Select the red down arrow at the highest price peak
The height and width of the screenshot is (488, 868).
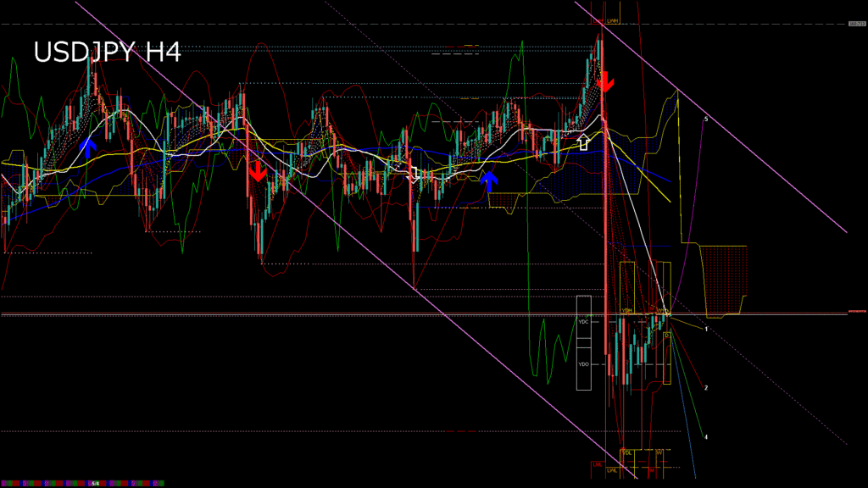coord(605,82)
